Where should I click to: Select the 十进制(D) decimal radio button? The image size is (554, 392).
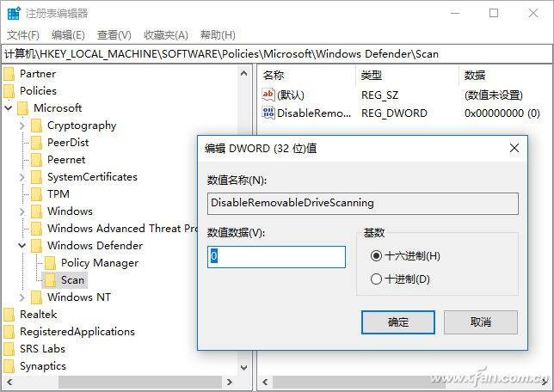coord(376,279)
